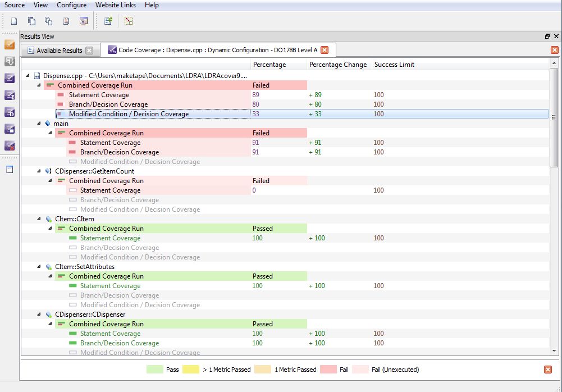562x392 pixels.
Task: Open the Website Links menu
Action: (115, 5)
